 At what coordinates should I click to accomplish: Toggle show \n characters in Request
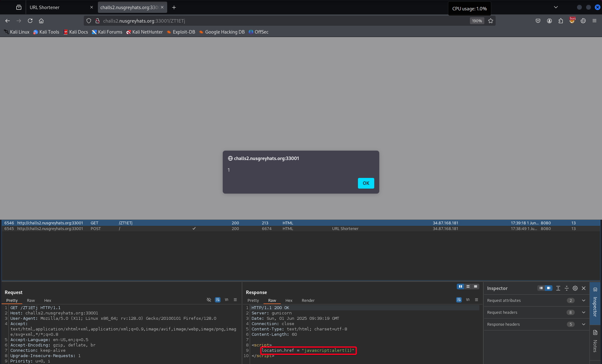coord(226,300)
